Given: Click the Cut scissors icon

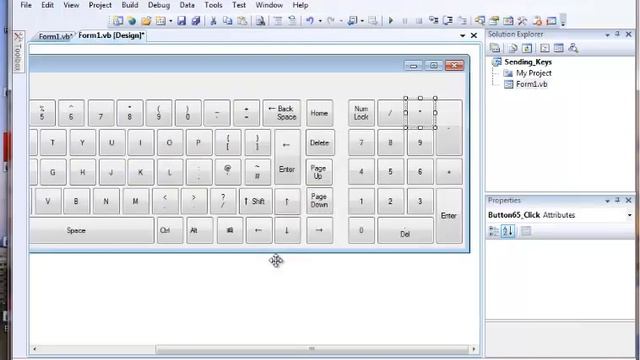Looking at the screenshot, I should 213,20.
